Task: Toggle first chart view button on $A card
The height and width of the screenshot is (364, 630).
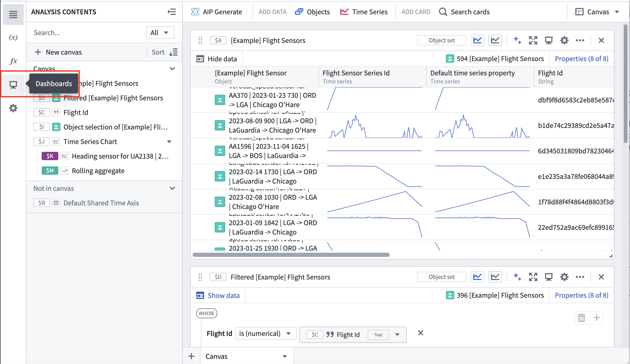Action: [x=477, y=40]
